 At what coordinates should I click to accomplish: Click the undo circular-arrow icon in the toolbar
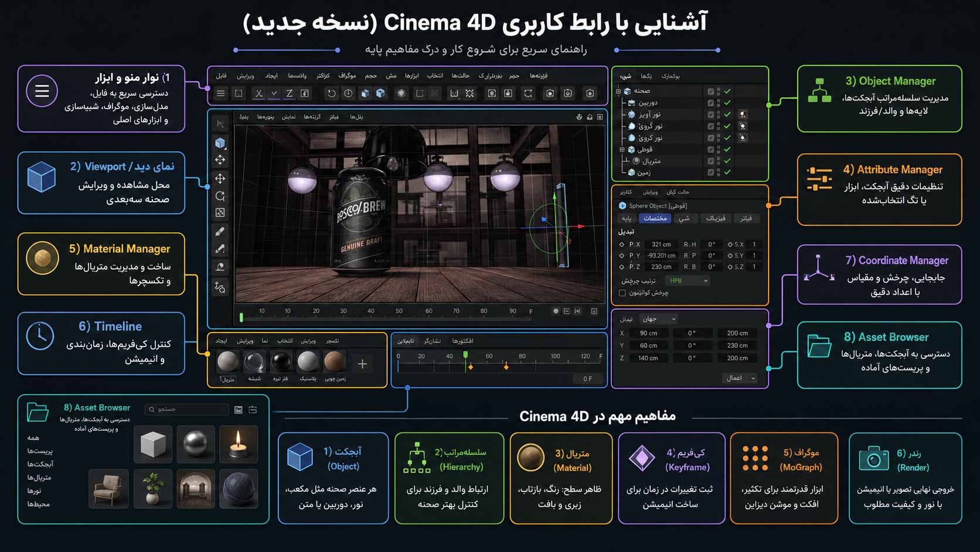pos(332,93)
